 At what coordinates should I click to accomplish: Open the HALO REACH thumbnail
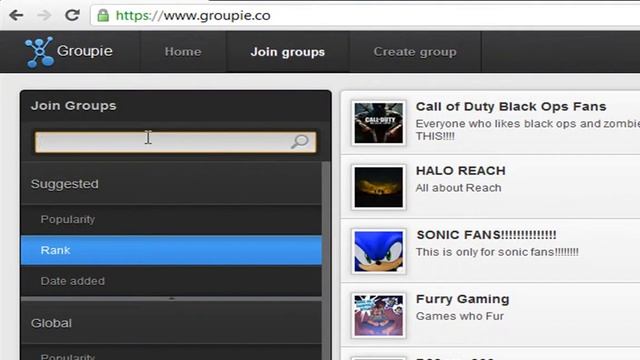click(x=378, y=187)
